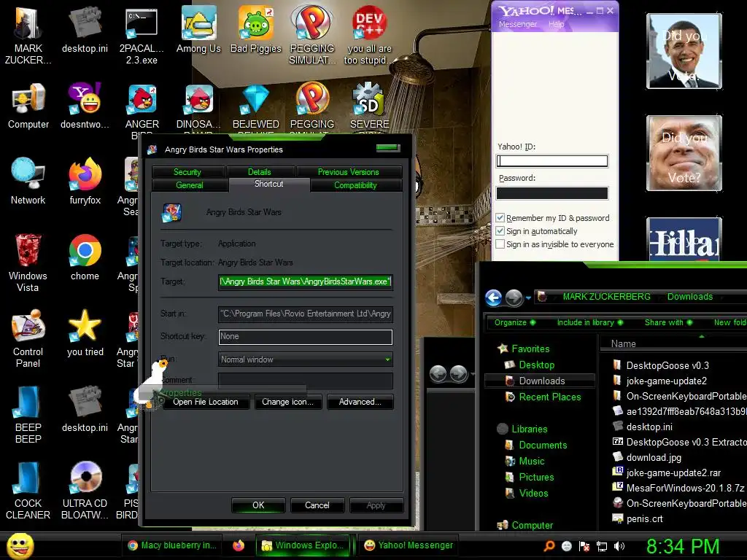Open the Computer desktop icon
The image size is (747, 560).
pyautogui.click(x=28, y=105)
